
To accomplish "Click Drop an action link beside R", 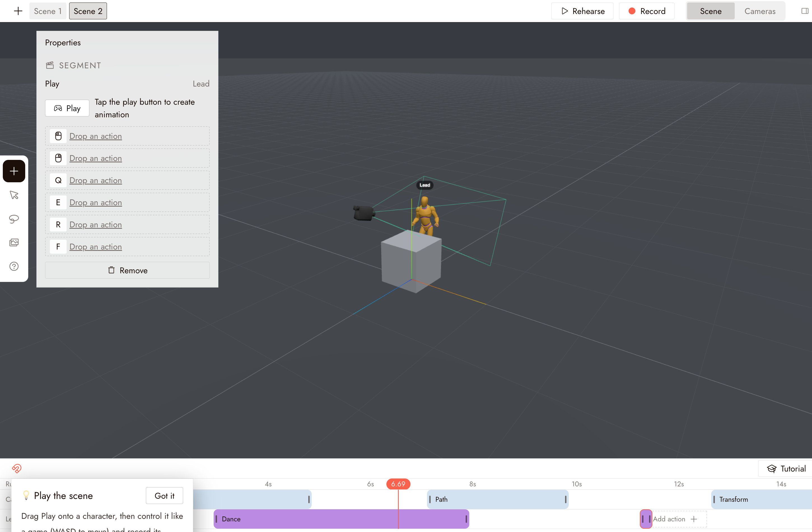I will click(95, 225).
